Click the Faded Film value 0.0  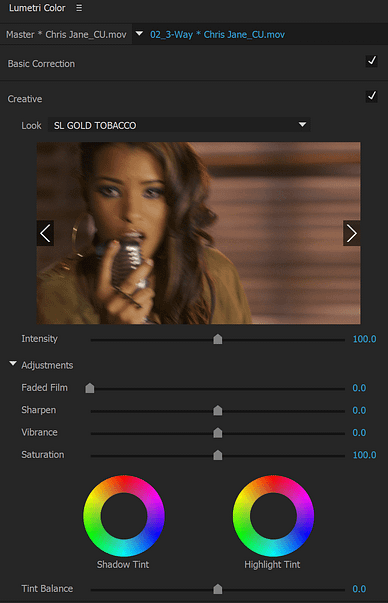point(359,388)
